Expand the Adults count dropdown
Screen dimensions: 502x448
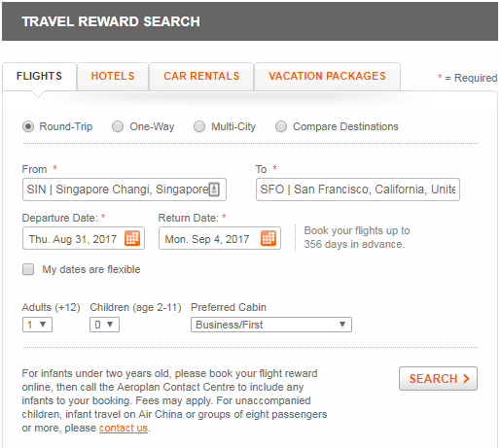coord(37,325)
